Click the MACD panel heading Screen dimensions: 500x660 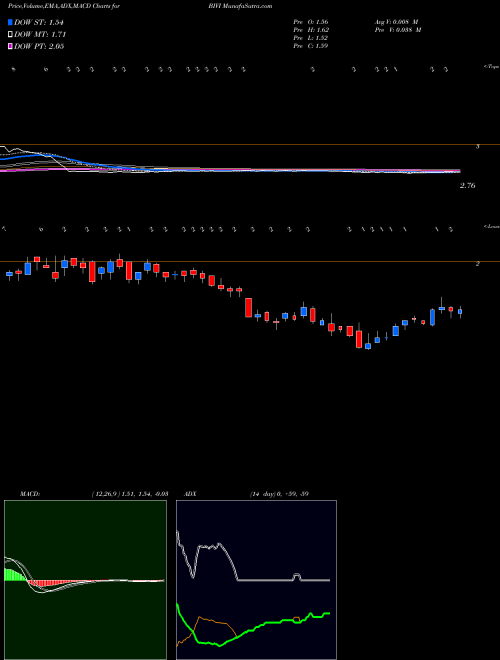[x=30, y=494]
